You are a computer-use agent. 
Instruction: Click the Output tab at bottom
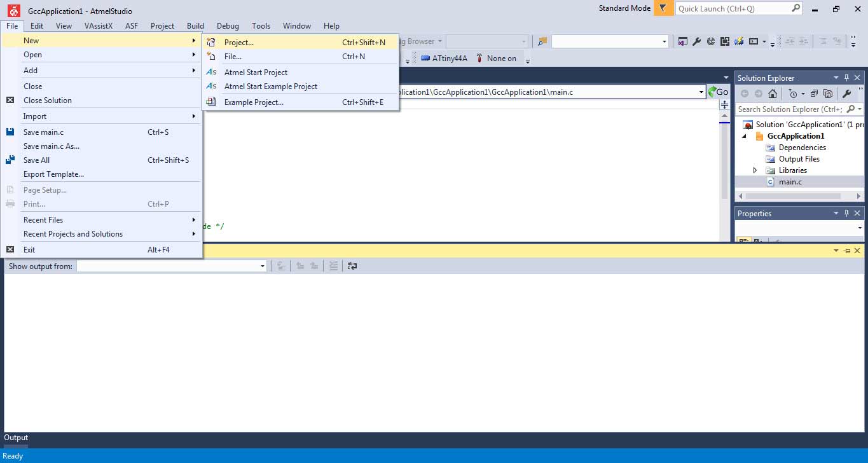[16, 438]
